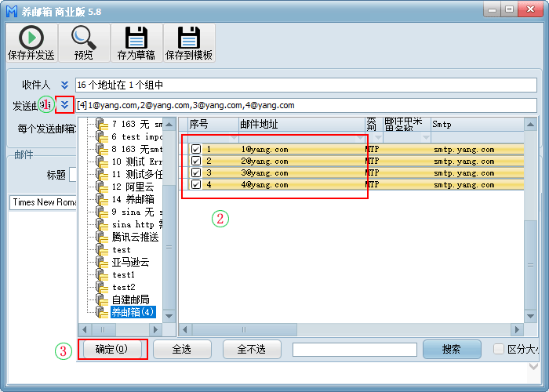Screen dimensions: 549x392
Task: Click smtp.yang.com cell in row 4
Action: pyautogui.click(x=477, y=184)
